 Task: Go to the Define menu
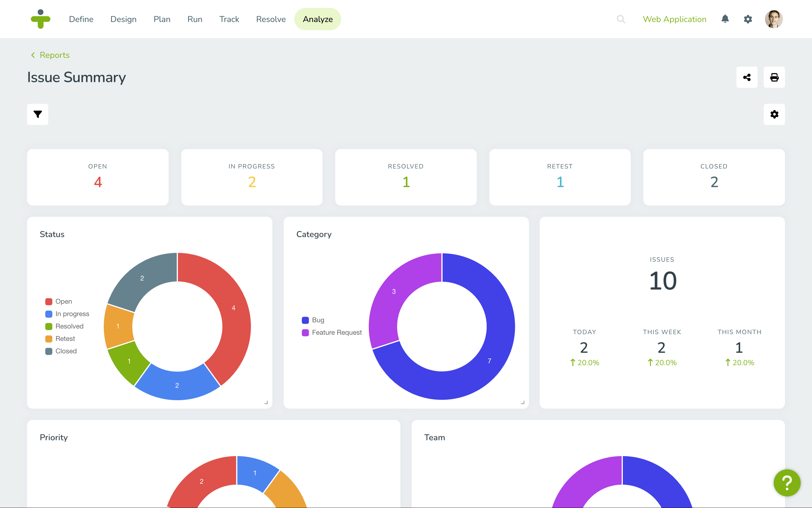(81, 19)
